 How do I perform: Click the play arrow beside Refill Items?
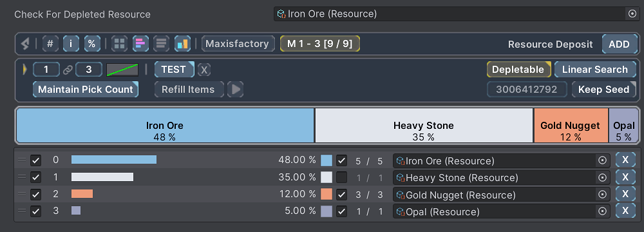[235, 90]
